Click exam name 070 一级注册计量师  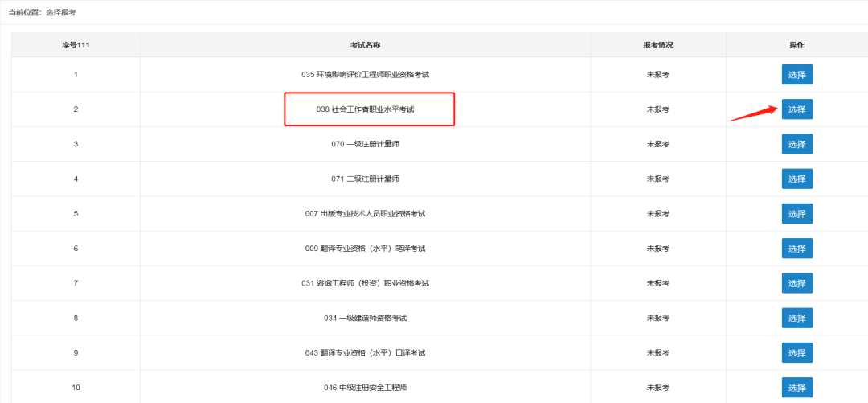(366, 144)
